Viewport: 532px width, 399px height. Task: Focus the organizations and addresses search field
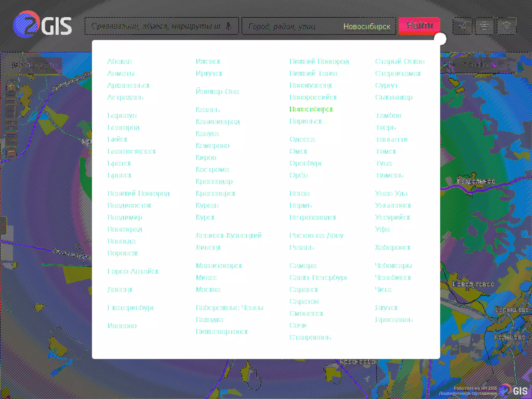[x=156, y=26]
